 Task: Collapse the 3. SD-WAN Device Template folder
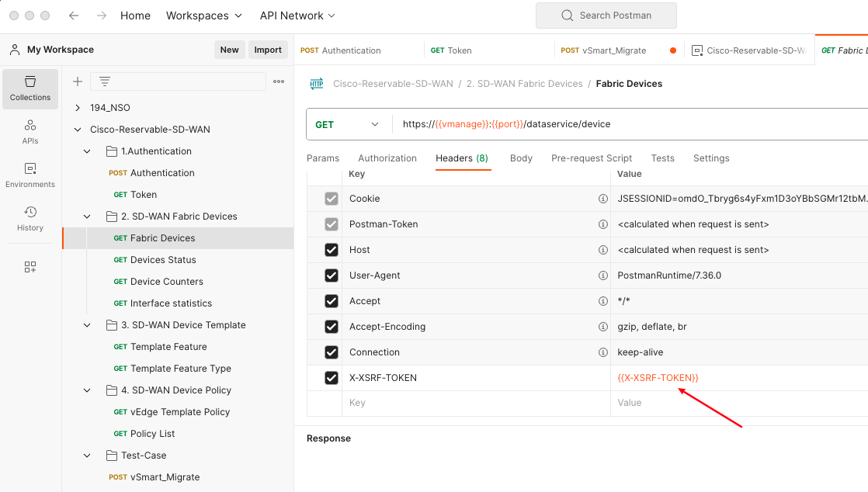pyautogui.click(x=87, y=325)
